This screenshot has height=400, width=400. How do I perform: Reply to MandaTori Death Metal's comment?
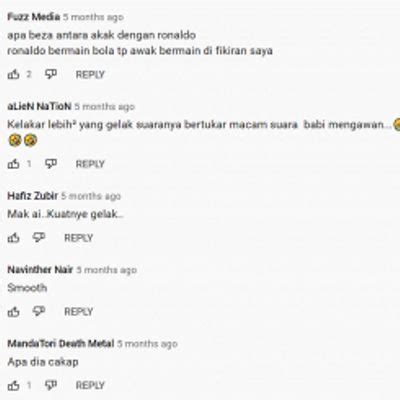coord(90,386)
